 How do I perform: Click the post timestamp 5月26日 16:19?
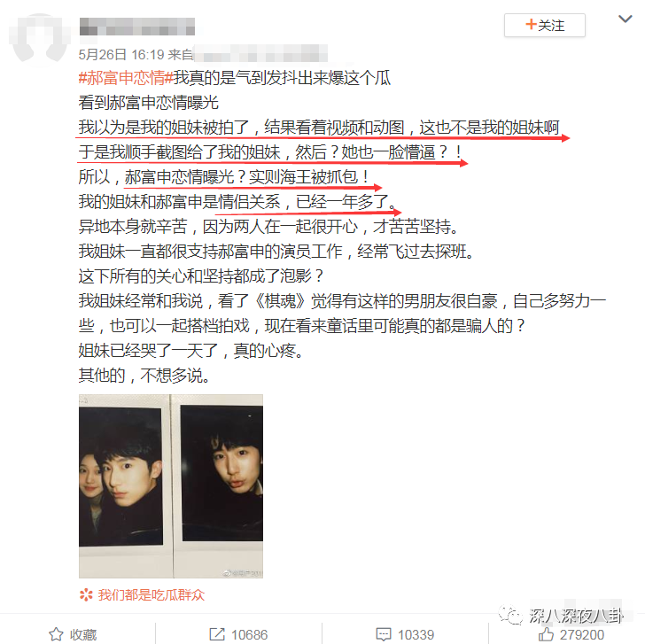[x=121, y=54]
